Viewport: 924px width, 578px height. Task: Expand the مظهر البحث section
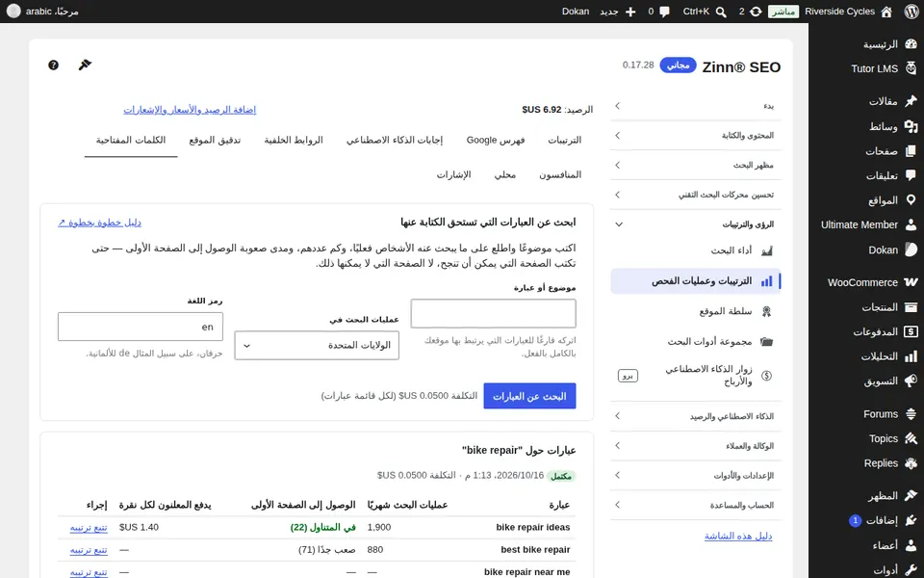696,165
